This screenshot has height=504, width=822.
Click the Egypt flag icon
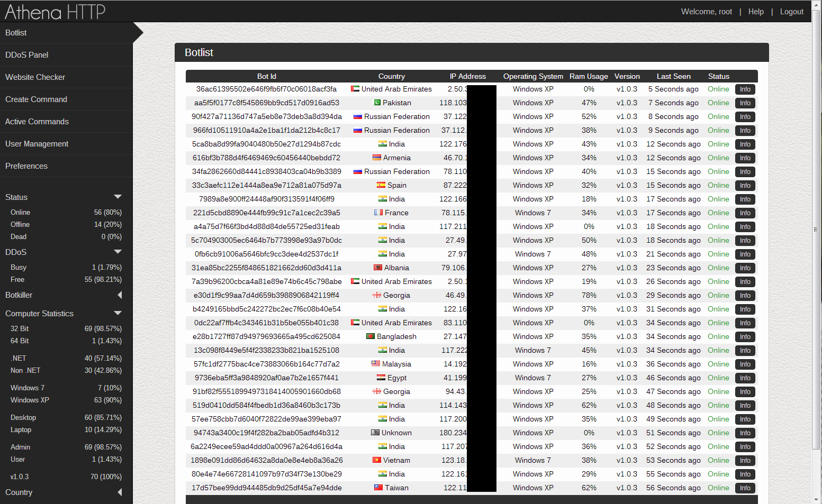point(381,378)
